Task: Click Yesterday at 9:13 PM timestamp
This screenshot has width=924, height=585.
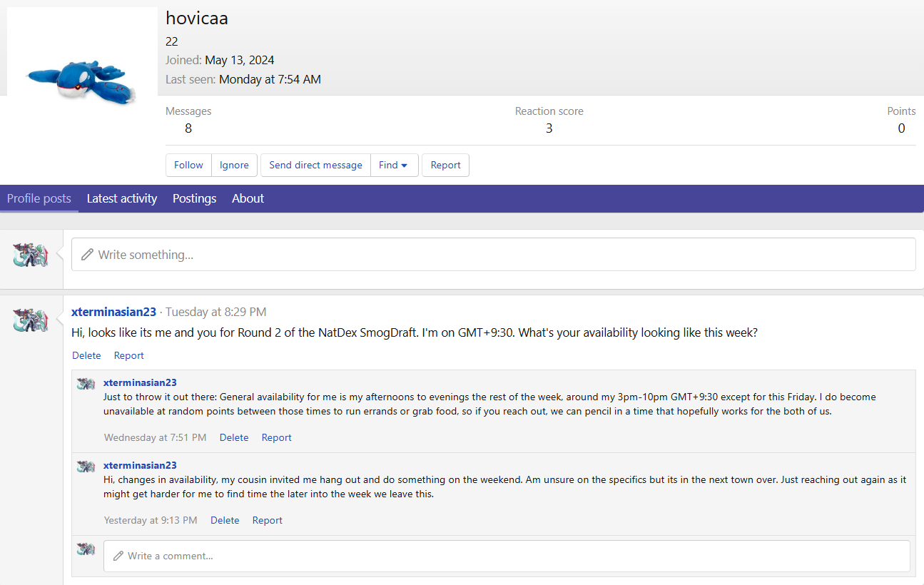Action: (x=151, y=520)
